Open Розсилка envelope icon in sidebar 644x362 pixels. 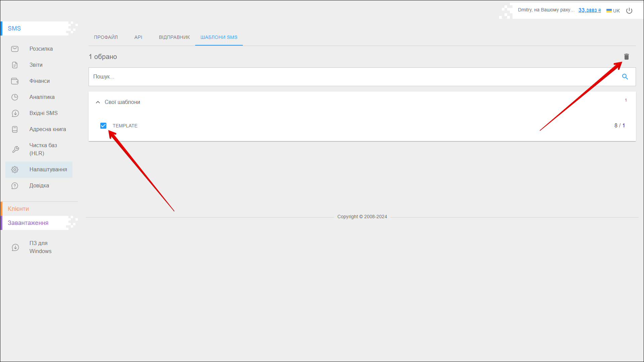tap(15, 49)
